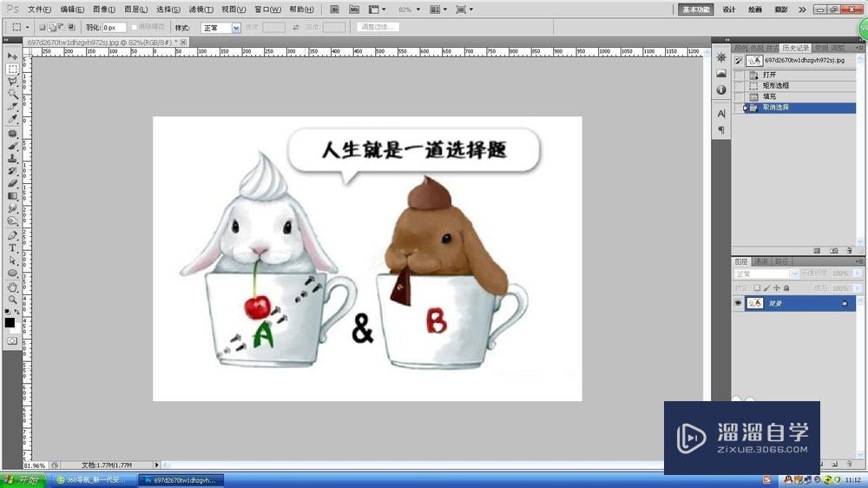The image size is (868, 488).
Task: Choose Intersect with selection mode option
Action: click(71, 27)
